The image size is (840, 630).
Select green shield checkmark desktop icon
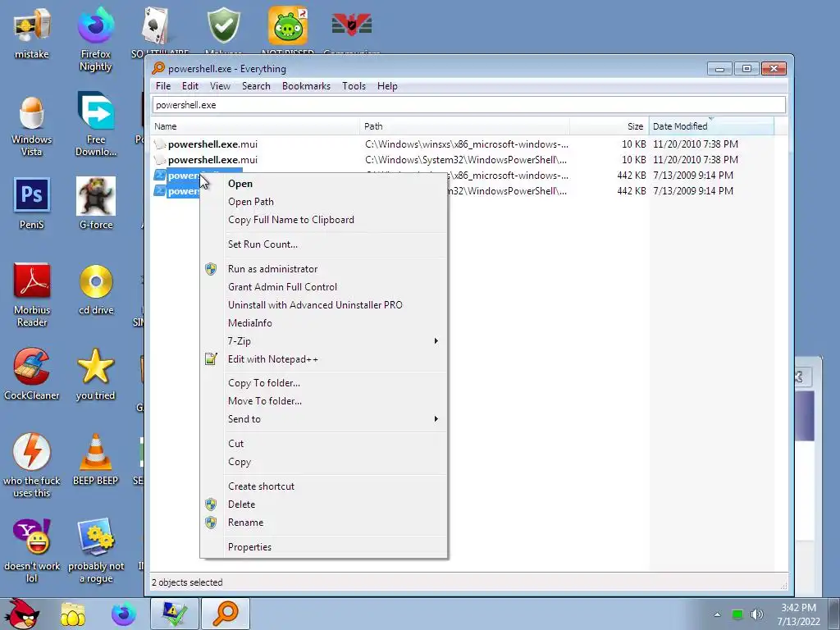click(x=223, y=25)
